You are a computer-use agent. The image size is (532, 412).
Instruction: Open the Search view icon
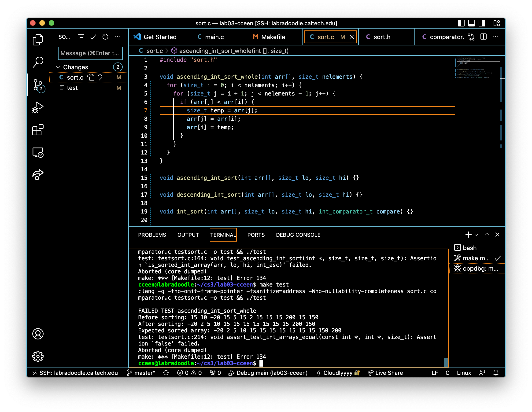tap(38, 62)
